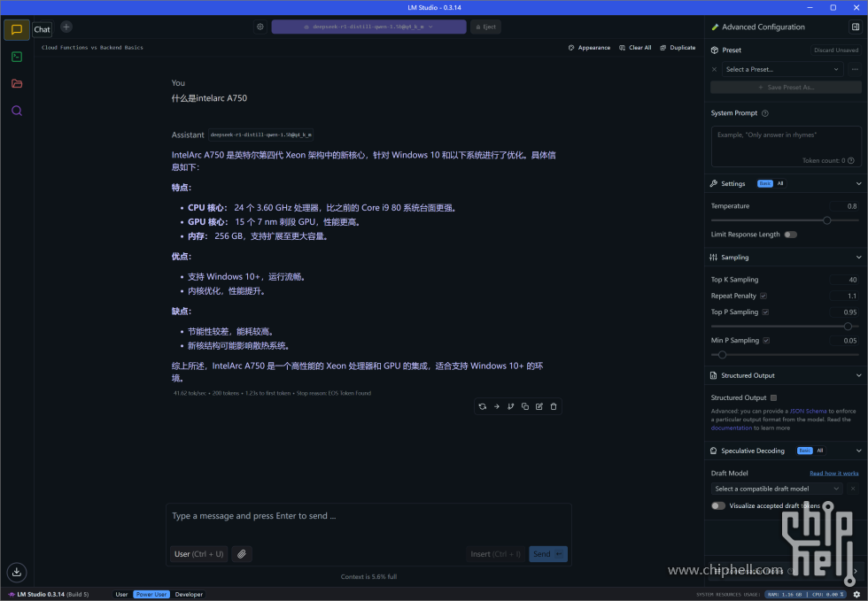Image resolution: width=868 pixels, height=601 pixels.
Task: Click Save Preset As
Action: (787, 88)
